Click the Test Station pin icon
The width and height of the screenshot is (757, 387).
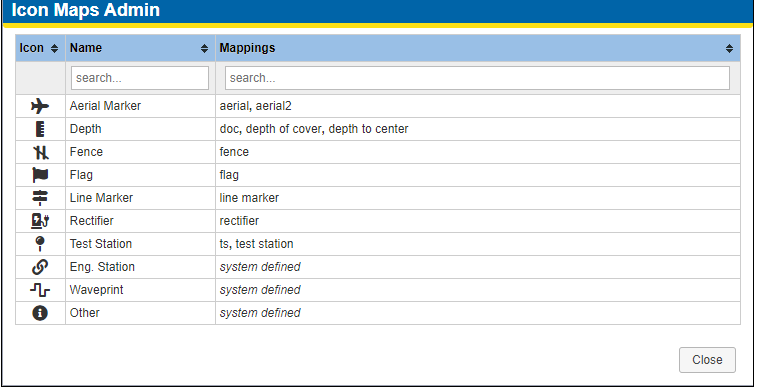(40, 244)
